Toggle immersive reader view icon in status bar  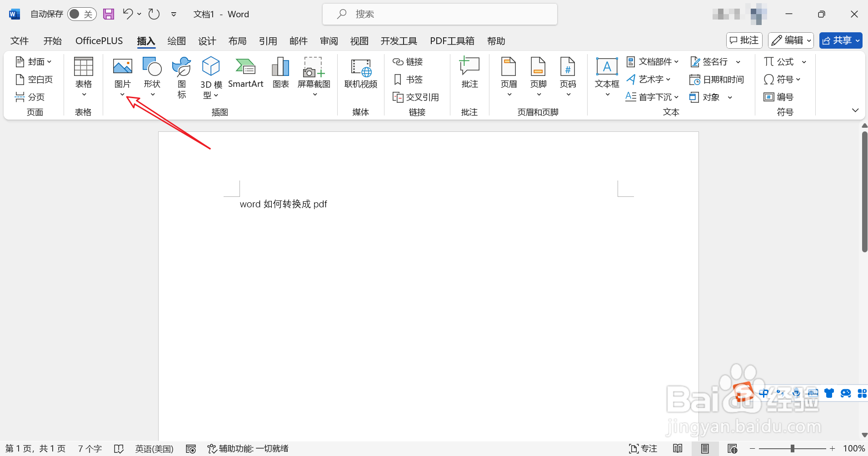678,448
